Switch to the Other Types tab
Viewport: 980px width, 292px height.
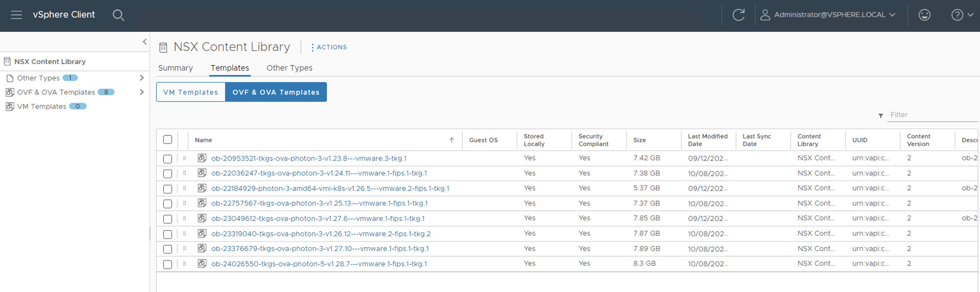(x=289, y=68)
